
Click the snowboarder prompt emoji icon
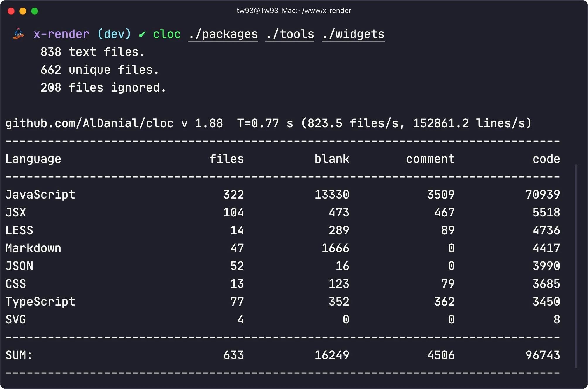[x=19, y=34]
